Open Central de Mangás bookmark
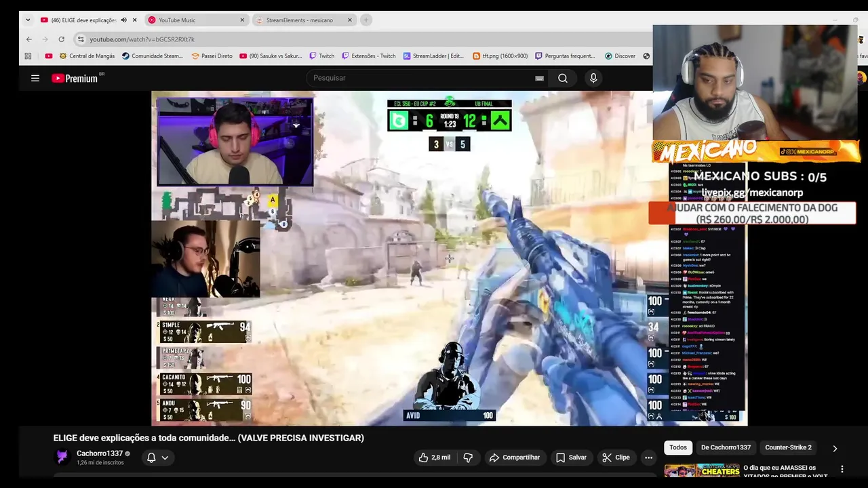This screenshot has height=488, width=868. click(87, 56)
